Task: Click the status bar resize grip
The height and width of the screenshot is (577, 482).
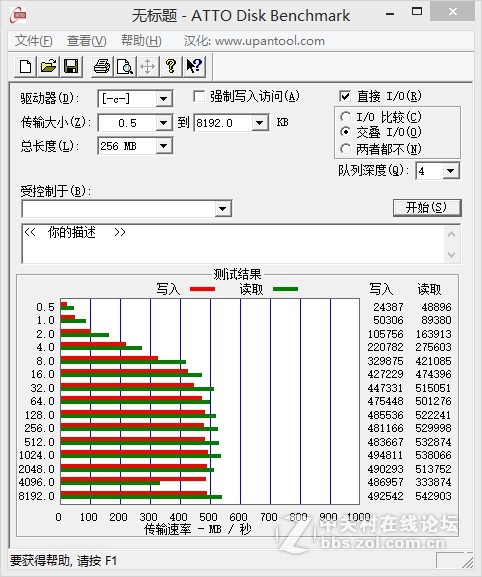Action: 467,562
